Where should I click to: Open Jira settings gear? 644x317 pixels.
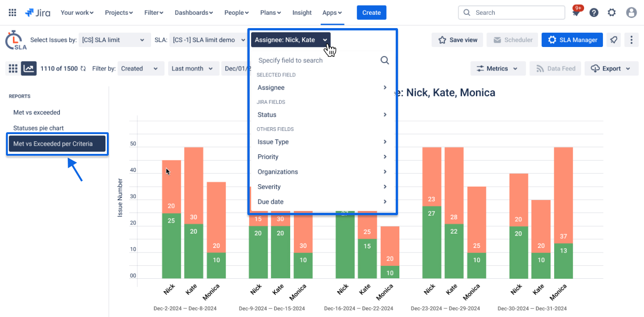(612, 12)
